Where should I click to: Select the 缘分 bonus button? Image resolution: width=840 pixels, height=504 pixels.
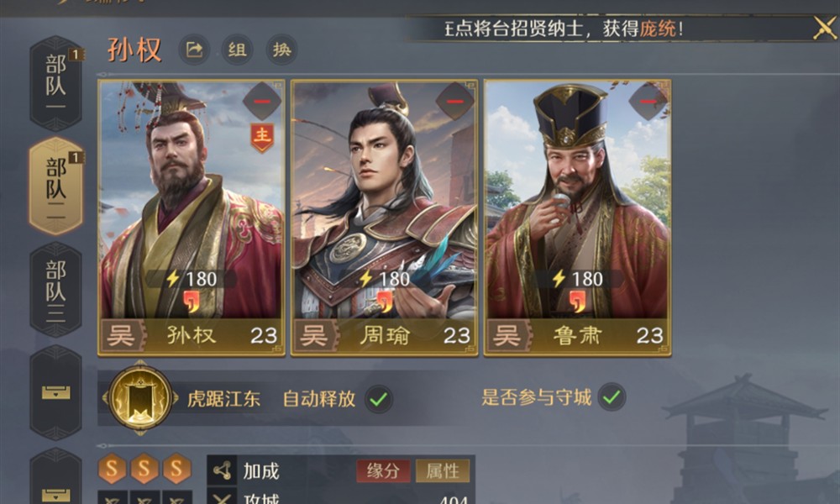point(384,471)
